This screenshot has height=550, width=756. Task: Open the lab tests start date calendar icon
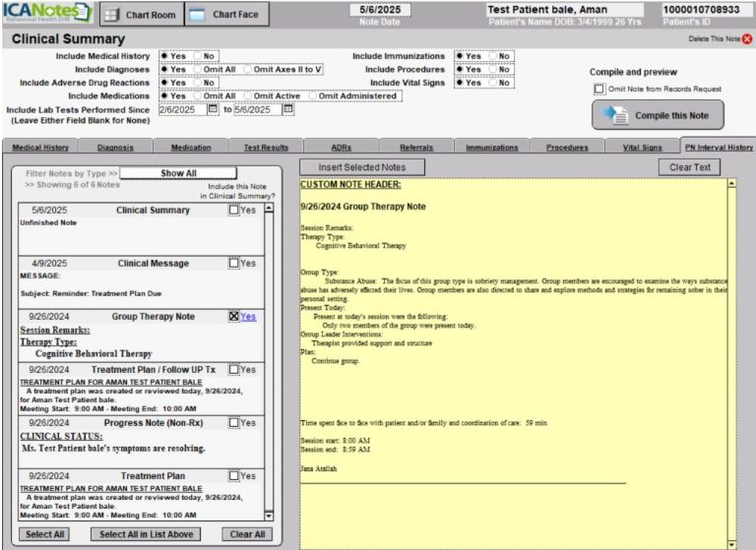(x=213, y=109)
